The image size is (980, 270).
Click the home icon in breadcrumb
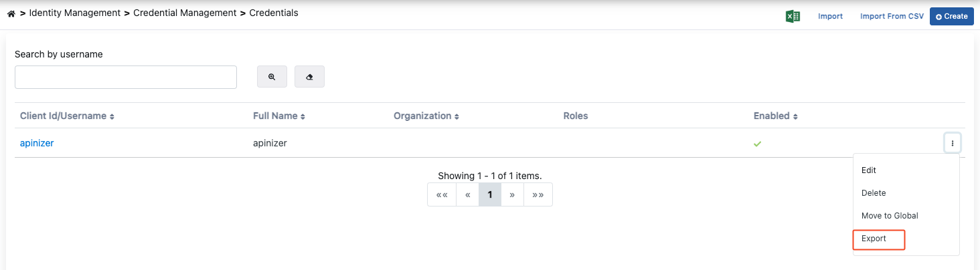coord(11,13)
